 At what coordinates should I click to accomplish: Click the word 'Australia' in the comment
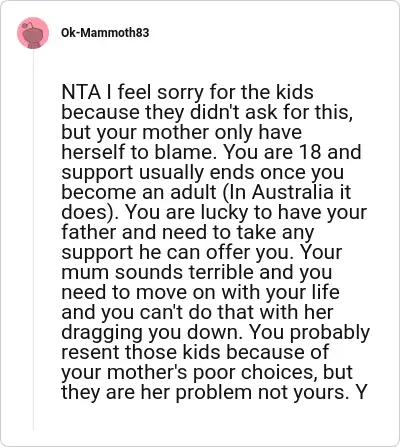click(292, 192)
